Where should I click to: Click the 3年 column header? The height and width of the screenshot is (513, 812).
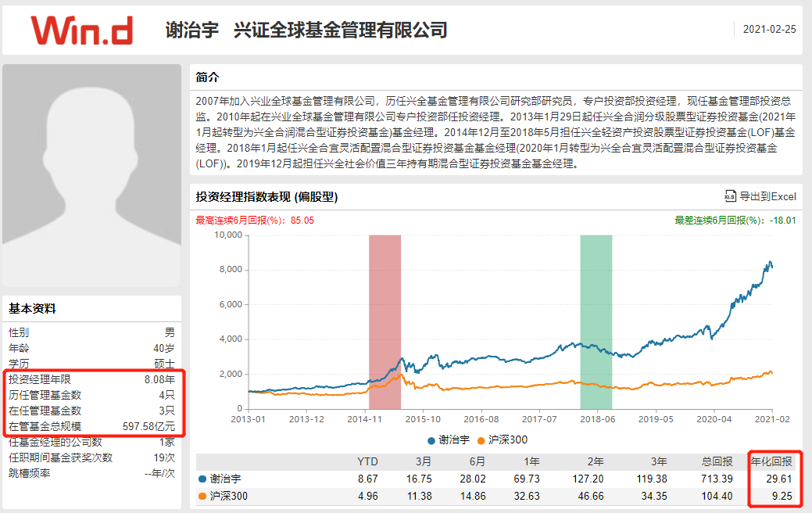659,461
